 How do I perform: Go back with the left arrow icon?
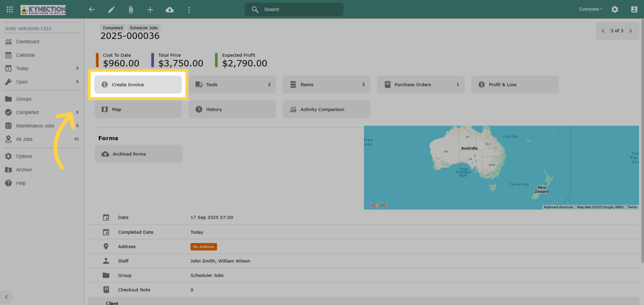92,10
